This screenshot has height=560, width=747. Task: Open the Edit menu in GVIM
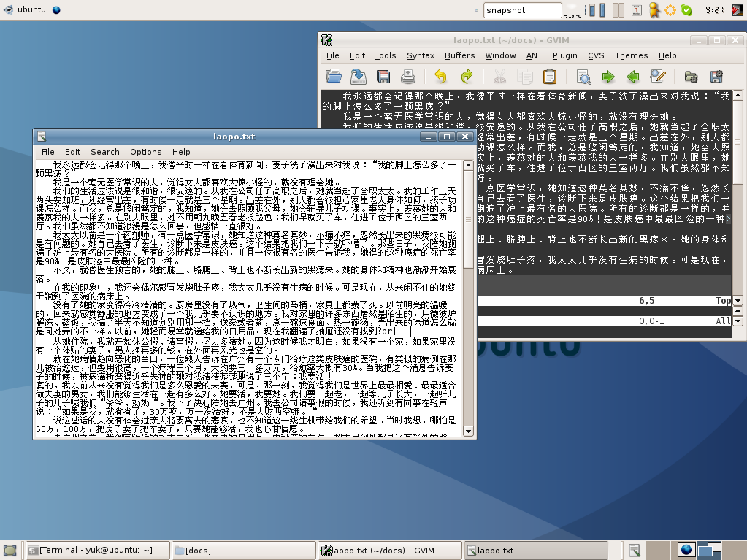coord(357,55)
